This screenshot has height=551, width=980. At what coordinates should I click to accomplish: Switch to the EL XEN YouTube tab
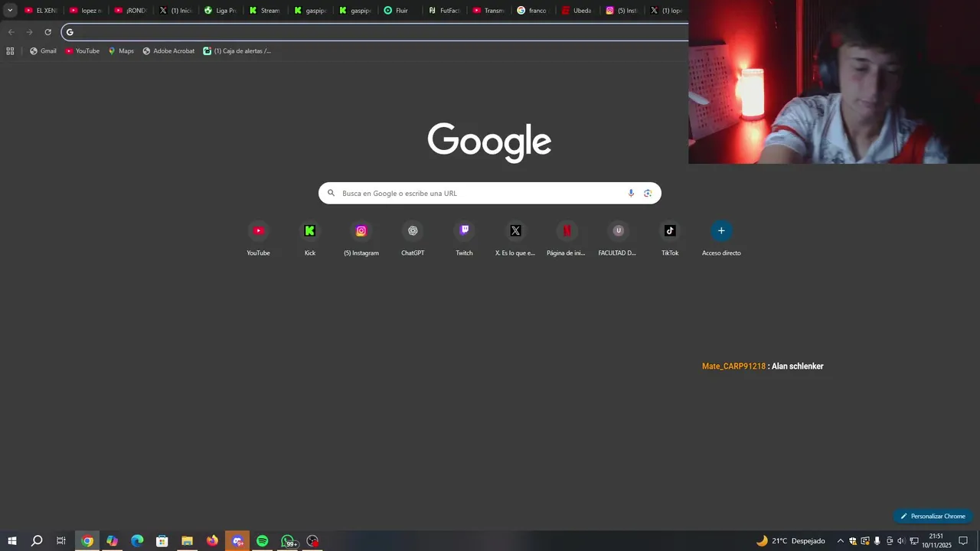(x=40, y=11)
